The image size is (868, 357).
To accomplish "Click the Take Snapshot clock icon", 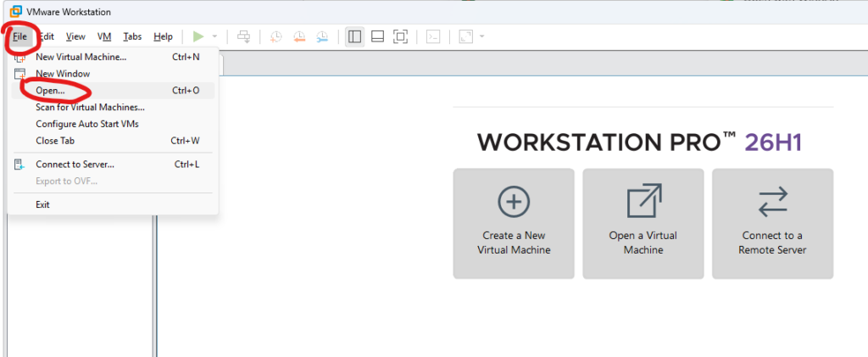I will pyautogui.click(x=275, y=36).
